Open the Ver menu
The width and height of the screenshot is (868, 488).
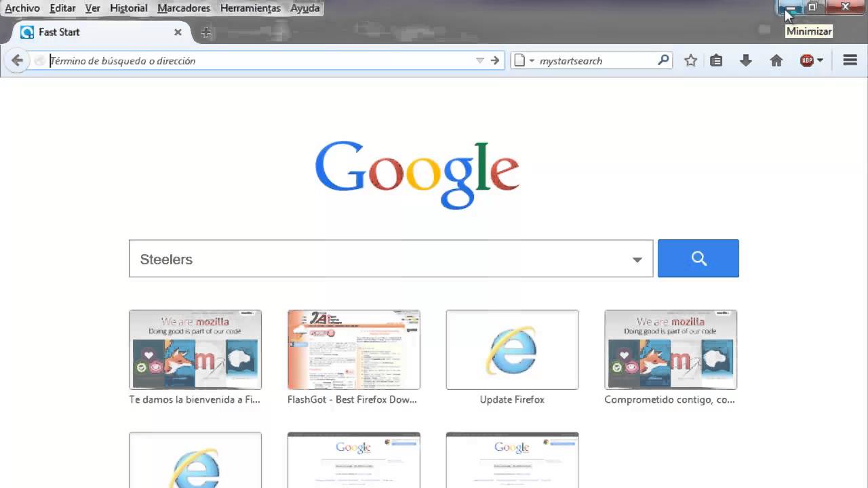tap(92, 8)
